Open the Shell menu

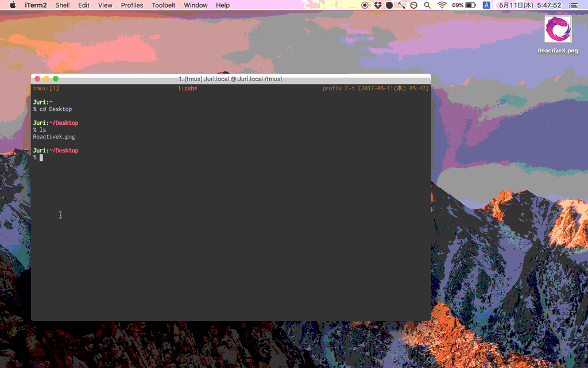click(x=63, y=5)
